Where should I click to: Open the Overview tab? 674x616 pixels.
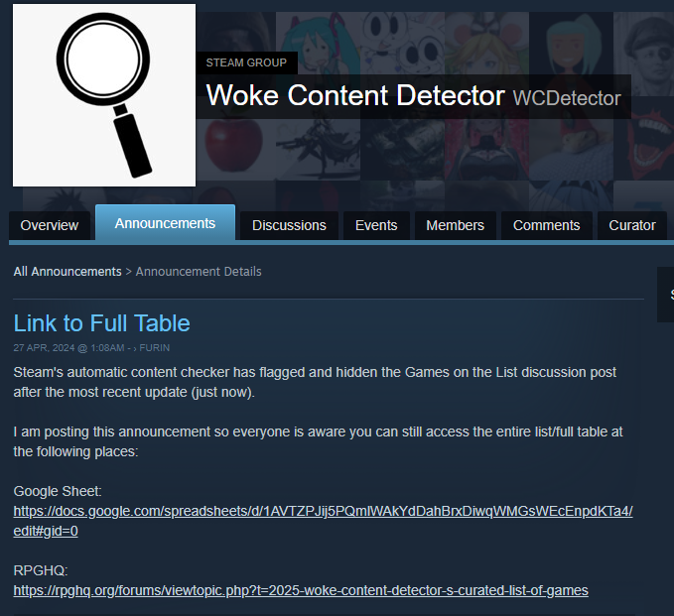(x=50, y=225)
